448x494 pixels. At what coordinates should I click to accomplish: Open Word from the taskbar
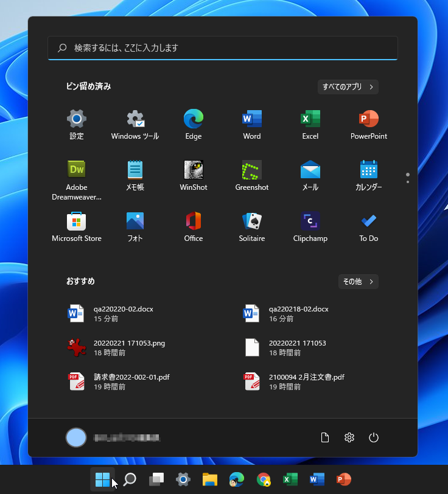click(x=317, y=479)
